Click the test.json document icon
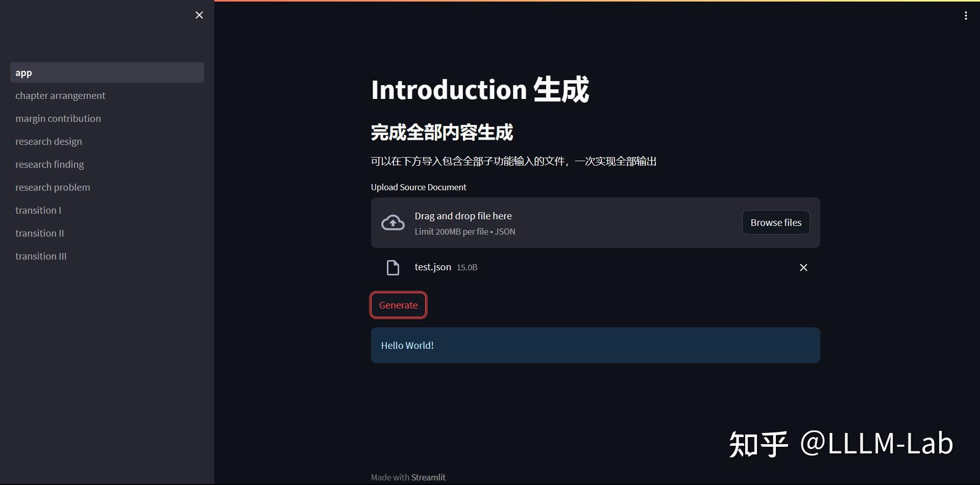This screenshot has width=980, height=485. tap(393, 267)
